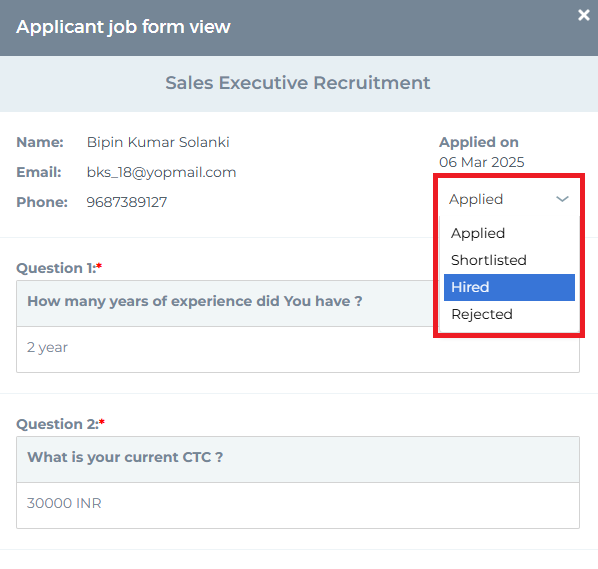Select the highlighted Hired option
The height and width of the screenshot is (569, 598).
tap(509, 287)
